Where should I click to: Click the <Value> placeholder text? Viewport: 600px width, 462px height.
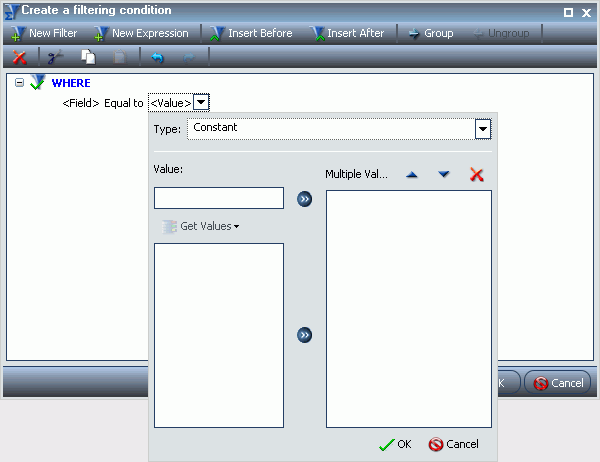pos(171,103)
